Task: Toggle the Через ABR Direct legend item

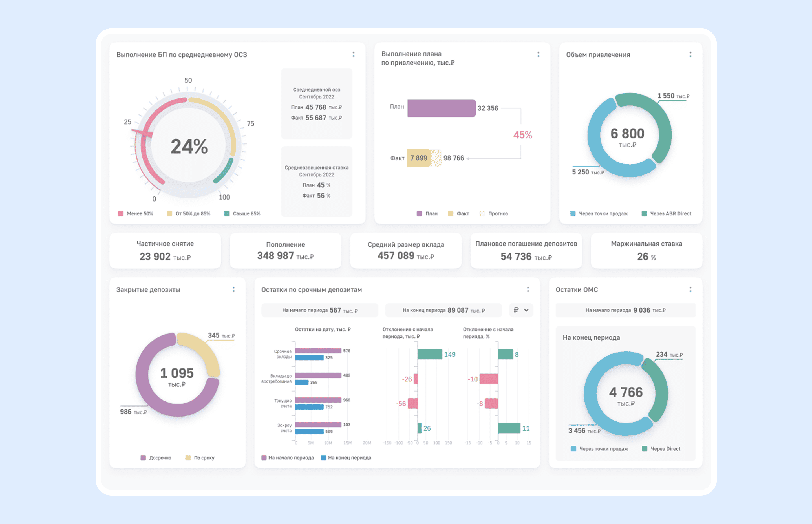Action: click(667, 214)
